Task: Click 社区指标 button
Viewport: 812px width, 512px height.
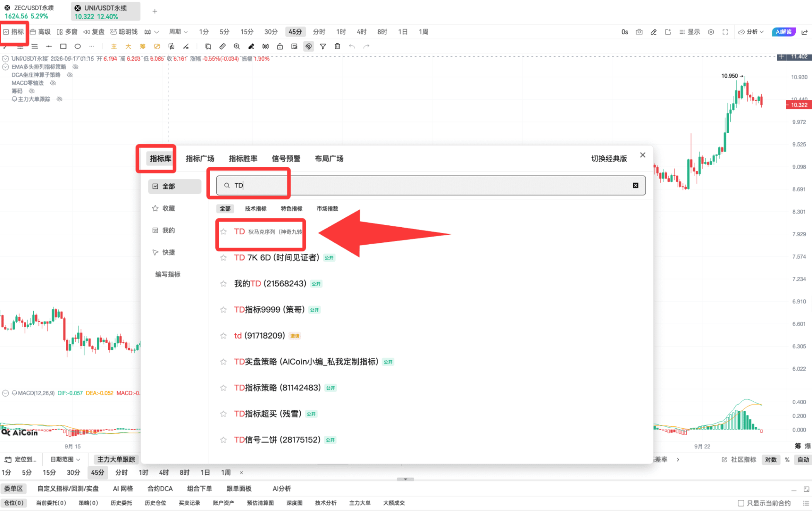Action: (x=739, y=459)
